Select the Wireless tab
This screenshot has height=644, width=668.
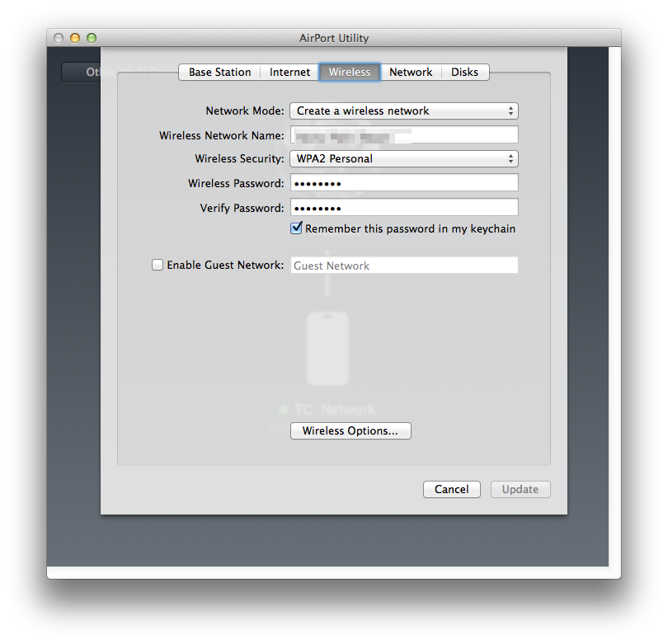[x=350, y=72]
